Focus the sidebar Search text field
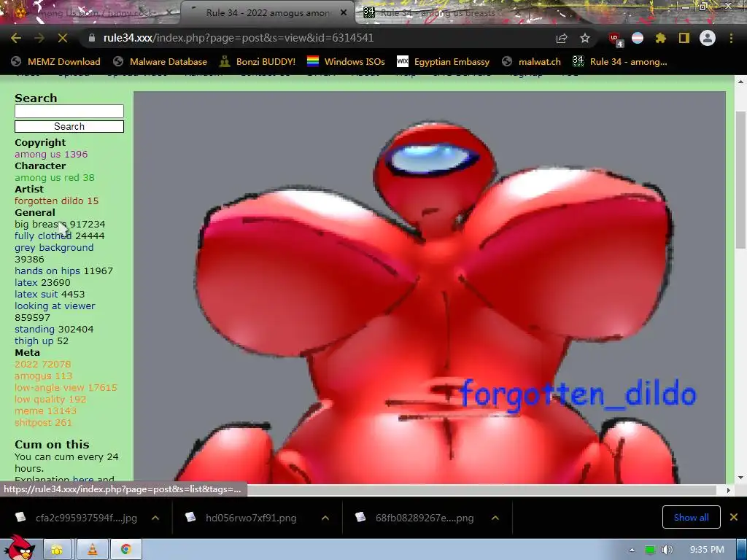The height and width of the screenshot is (560, 747). point(69,111)
